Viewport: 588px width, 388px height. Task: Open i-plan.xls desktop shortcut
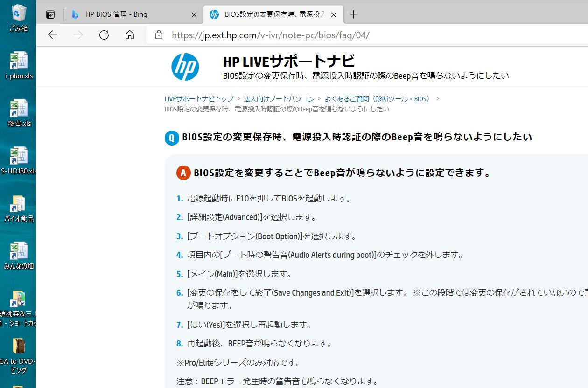pos(19,65)
